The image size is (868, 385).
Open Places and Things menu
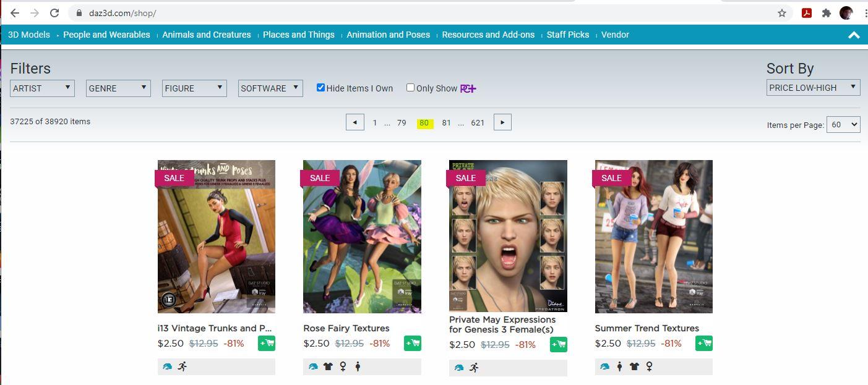tap(299, 35)
